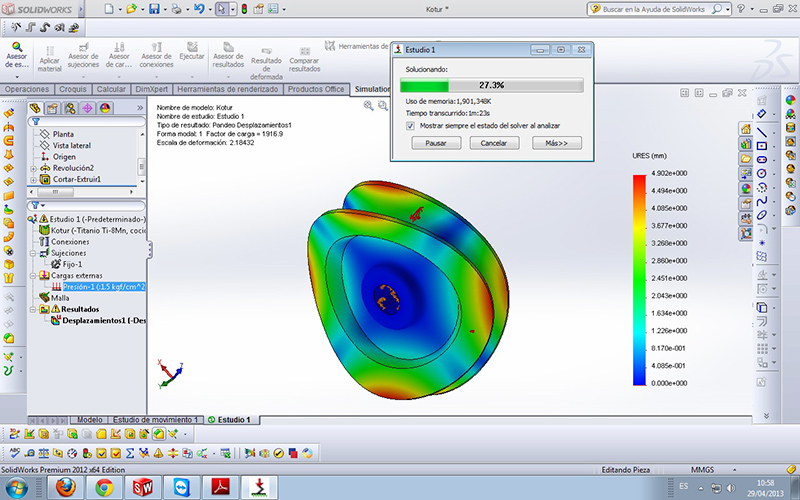Click the Firefox icon in the taskbar

[x=66, y=486]
